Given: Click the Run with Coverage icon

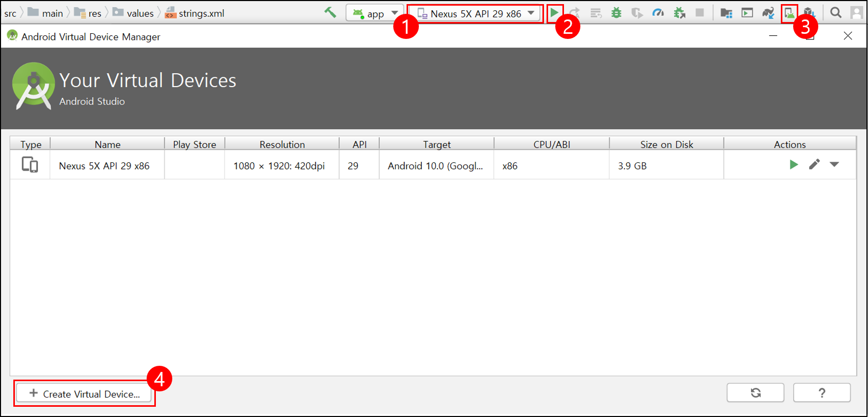Looking at the screenshot, I should (637, 13).
